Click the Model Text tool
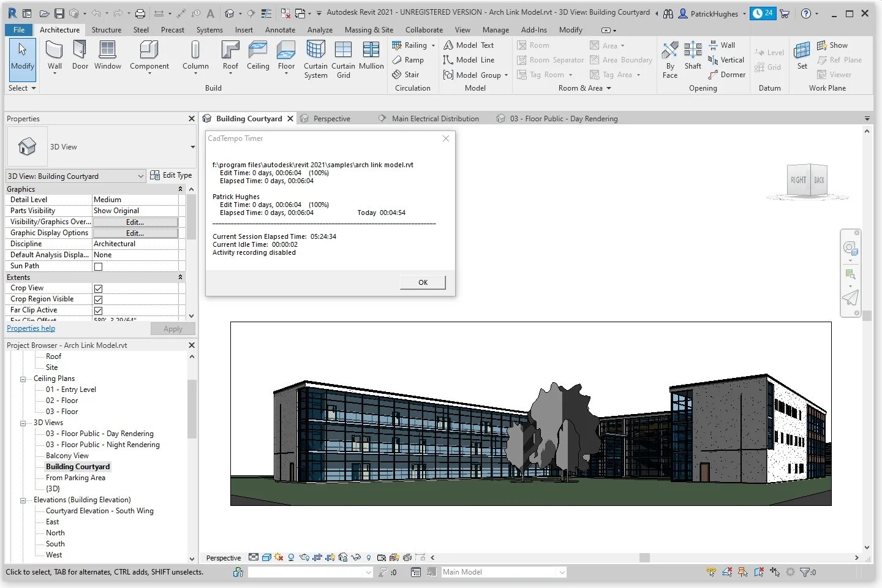 (469, 45)
